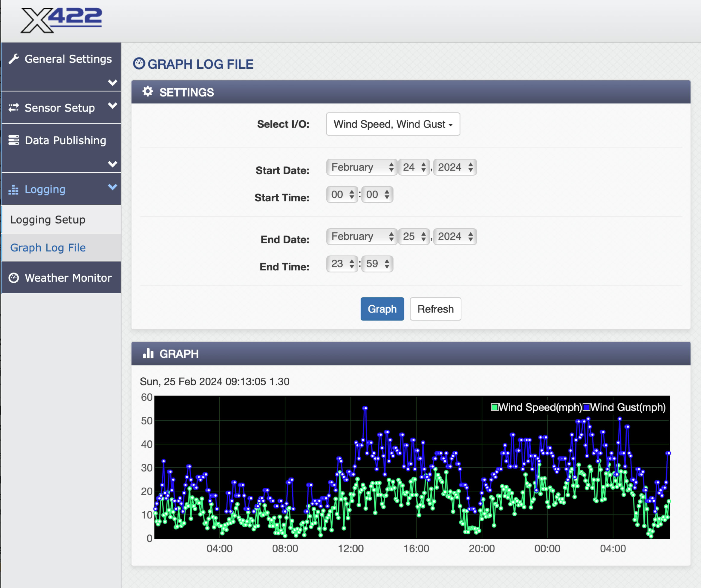Open the End Date day selector
Image resolution: width=701 pixels, height=588 pixels.
pyautogui.click(x=414, y=237)
